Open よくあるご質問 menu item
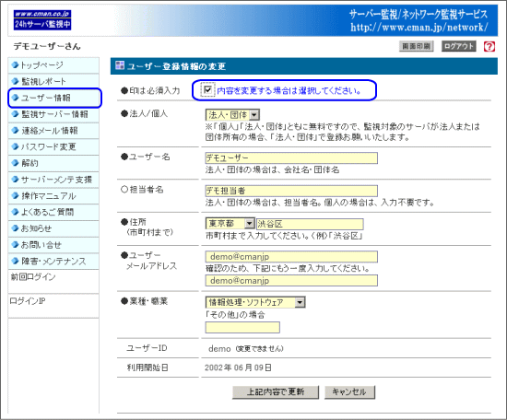Image resolution: width=507 pixels, height=420 pixels. coord(53,212)
